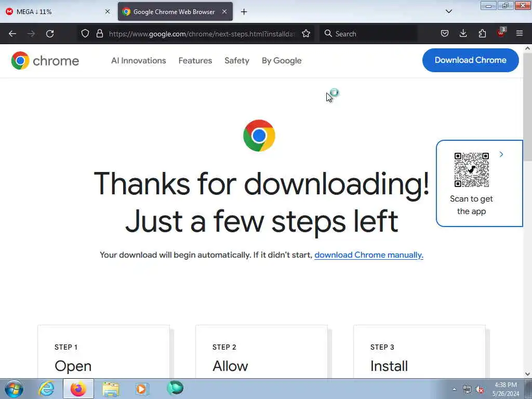Select the Google Chrome Web Browser tab
Viewport: 532px width, 399px height.
click(175, 11)
